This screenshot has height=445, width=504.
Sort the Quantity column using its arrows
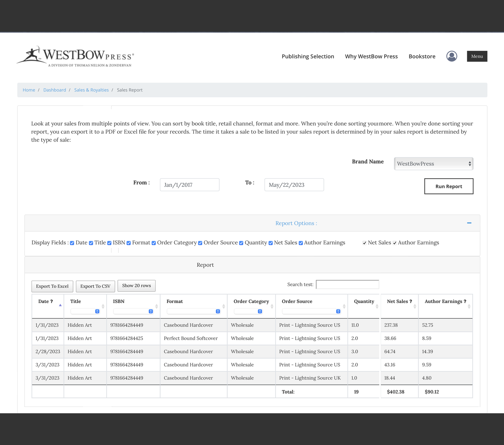(377, 306)
